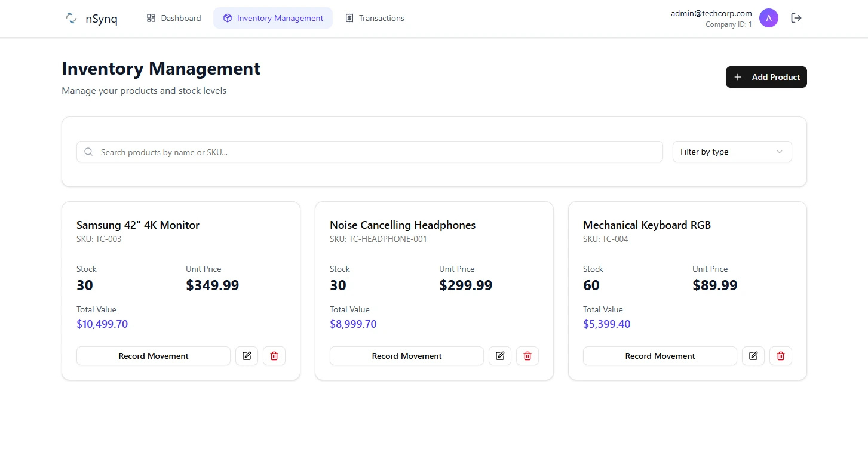Click the chevron on Filter by type
Screen dimensions: 868x458
click(x=778, y=152)
